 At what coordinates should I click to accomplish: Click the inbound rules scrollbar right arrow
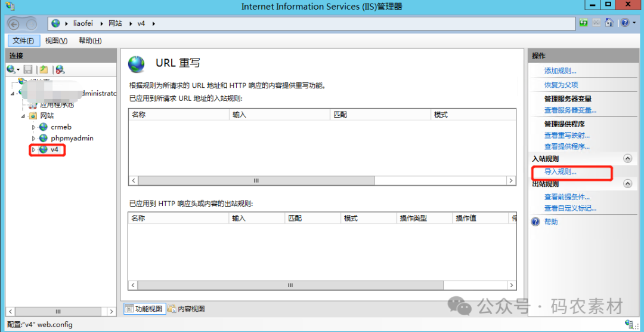tap(510, 180)
